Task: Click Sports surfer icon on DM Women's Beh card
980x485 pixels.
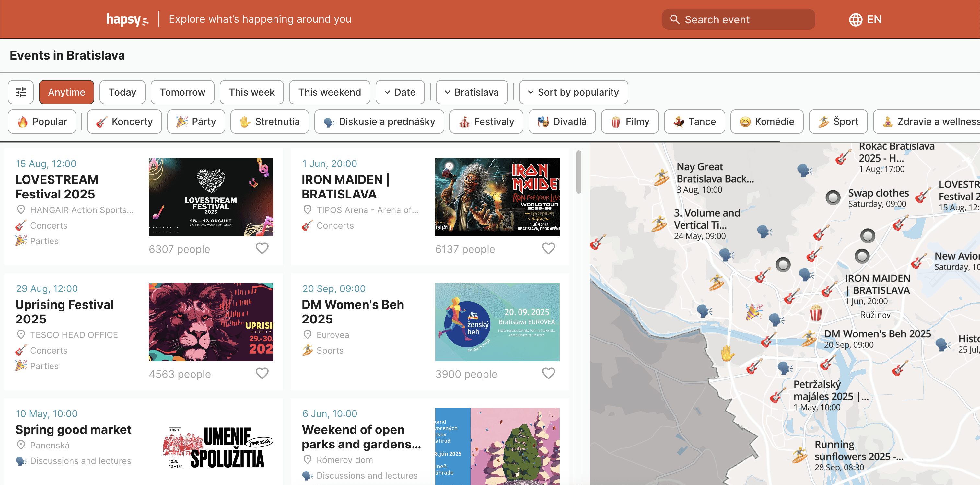Action: (308, 350)
